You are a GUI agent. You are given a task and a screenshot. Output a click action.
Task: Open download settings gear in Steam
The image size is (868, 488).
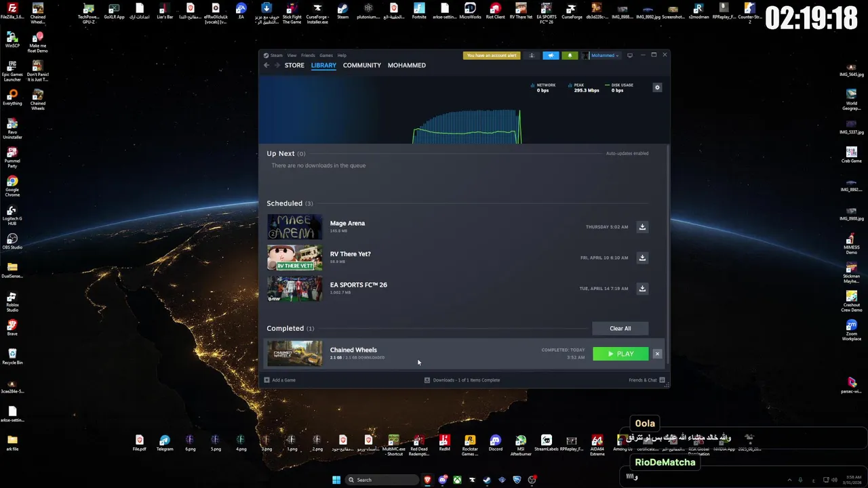click(656, 87)
